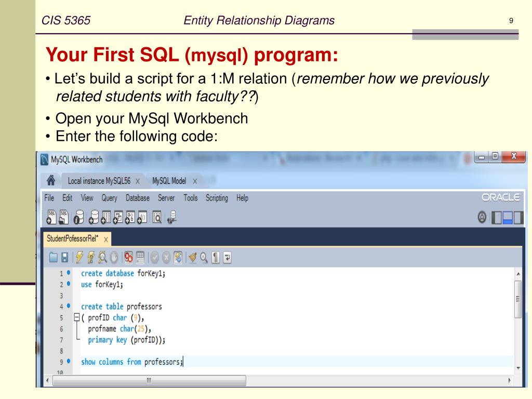Screen dimensions: 532x399
Task: Open the database info inspector icon
Action: pos(79,217)
